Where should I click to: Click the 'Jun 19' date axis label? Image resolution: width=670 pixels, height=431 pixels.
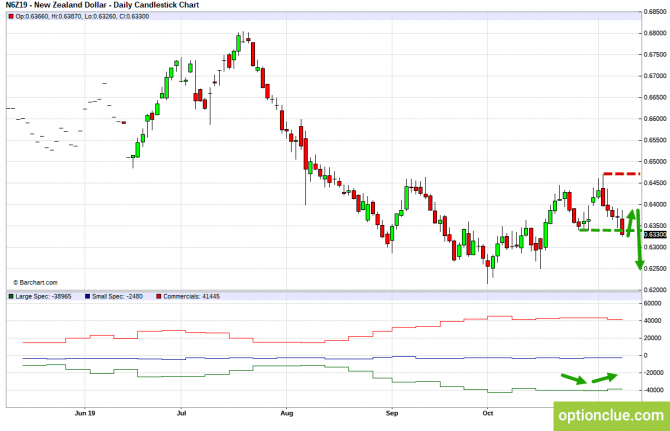click(x=85, y=413)
